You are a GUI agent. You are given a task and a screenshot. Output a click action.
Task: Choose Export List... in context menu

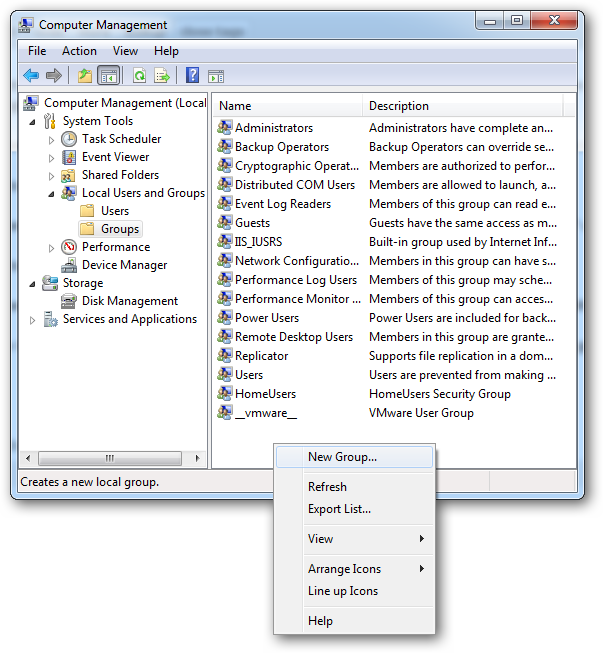click(x=354, y=508)
